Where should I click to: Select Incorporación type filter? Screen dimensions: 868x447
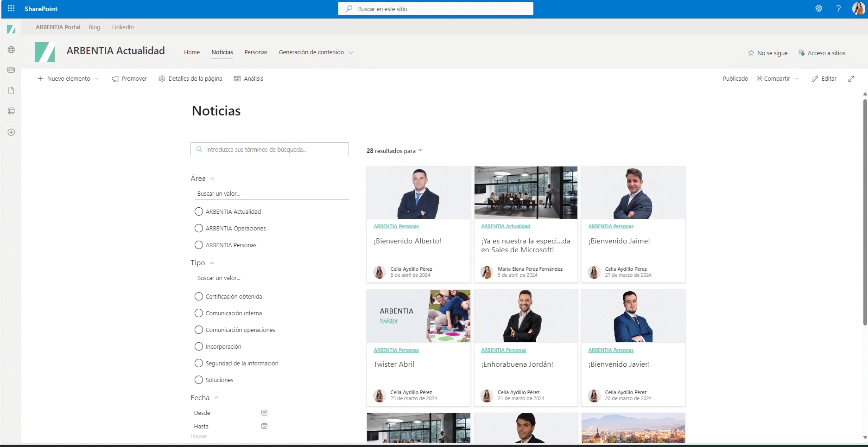point(199,346)
